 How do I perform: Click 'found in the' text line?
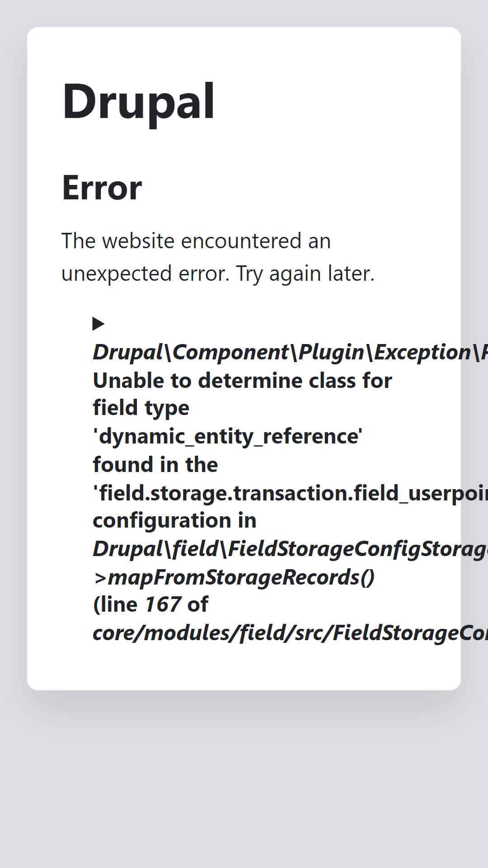[x=155, y=465]
